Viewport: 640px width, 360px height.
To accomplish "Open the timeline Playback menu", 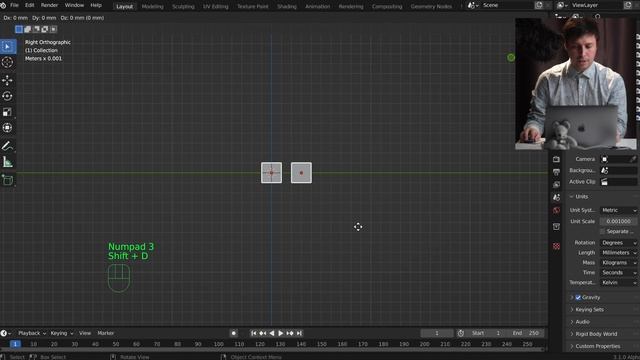I will [x=32, y=333].
